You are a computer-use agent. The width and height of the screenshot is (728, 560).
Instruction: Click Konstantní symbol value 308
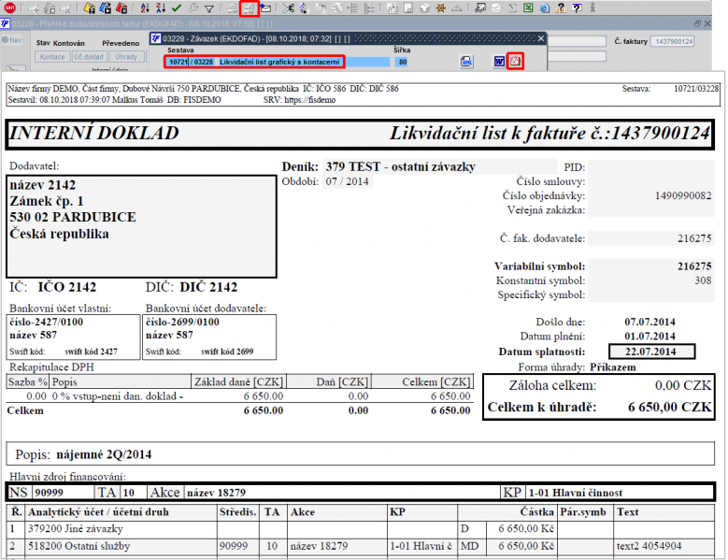tap(703, 280)
